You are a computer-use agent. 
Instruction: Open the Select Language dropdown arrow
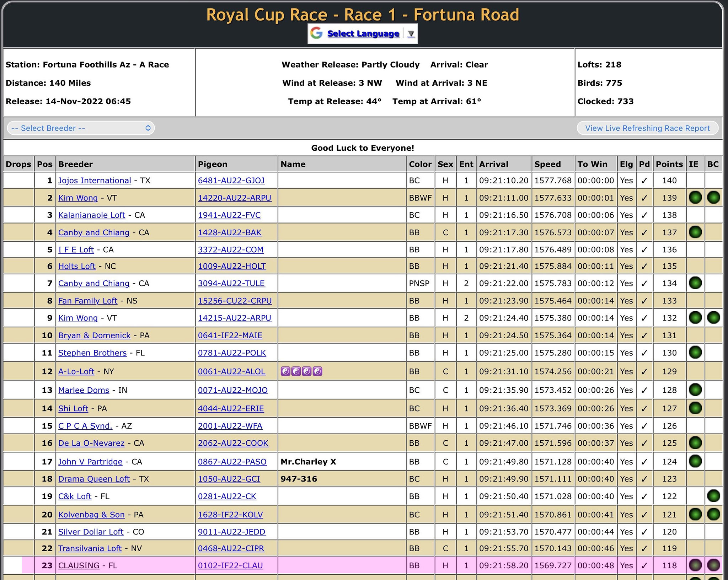pyautogui.click(x=411, y=34)
